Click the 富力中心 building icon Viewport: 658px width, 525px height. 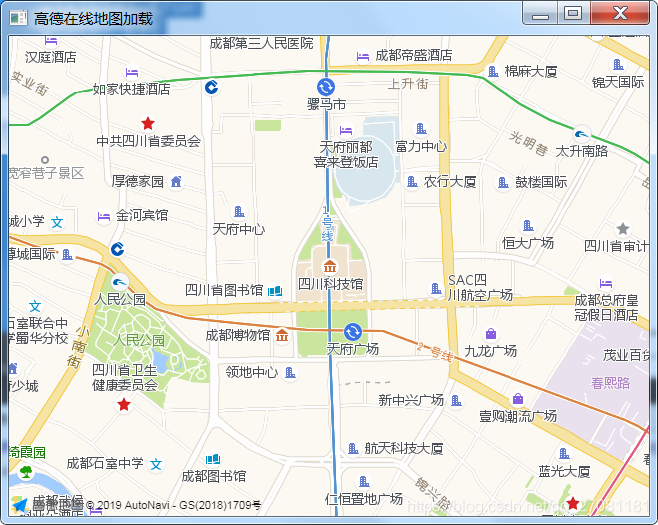pos(421,128)
